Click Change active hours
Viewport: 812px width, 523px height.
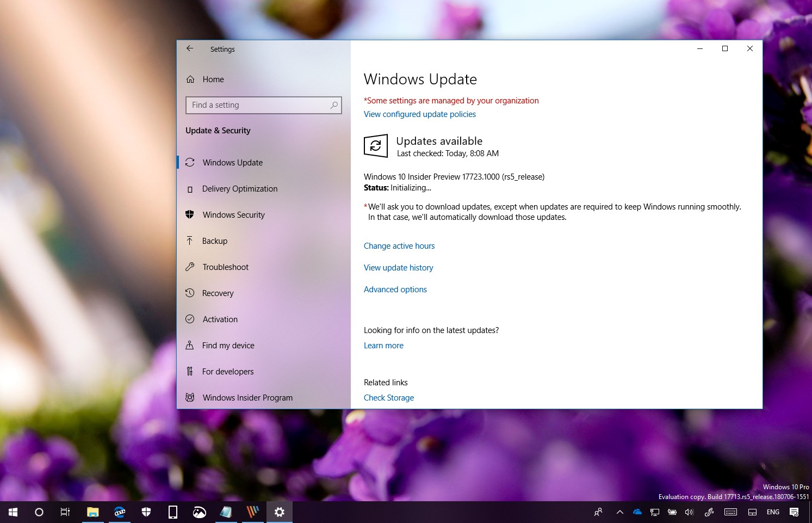pos(399,246)
